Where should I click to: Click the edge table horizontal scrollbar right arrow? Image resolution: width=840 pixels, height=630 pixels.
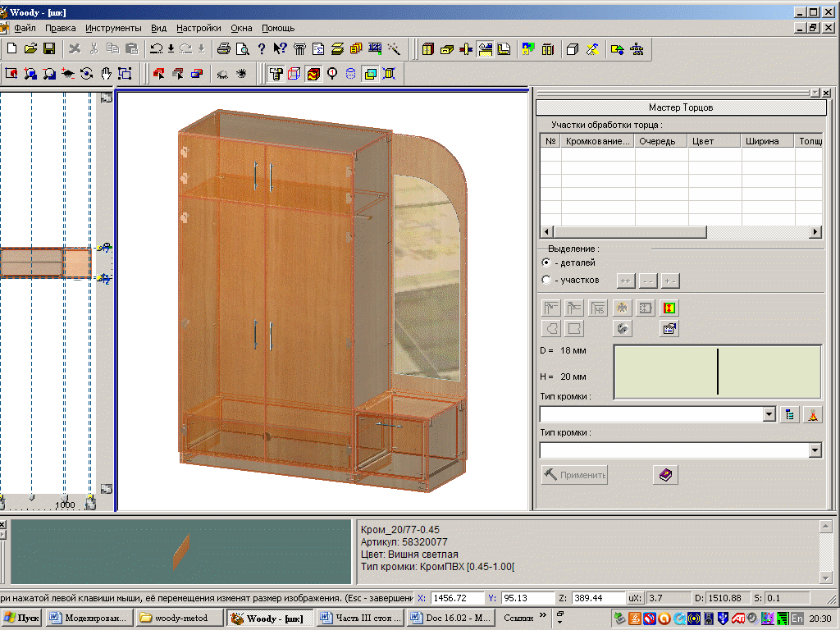pos(815,232)
